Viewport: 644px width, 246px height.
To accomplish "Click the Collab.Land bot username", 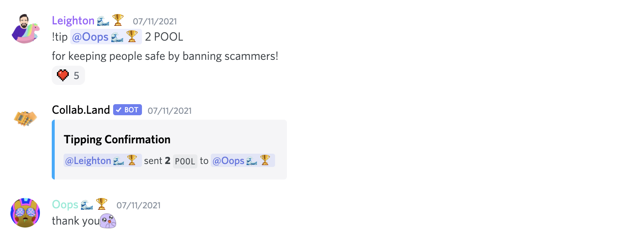I will 81,110.
